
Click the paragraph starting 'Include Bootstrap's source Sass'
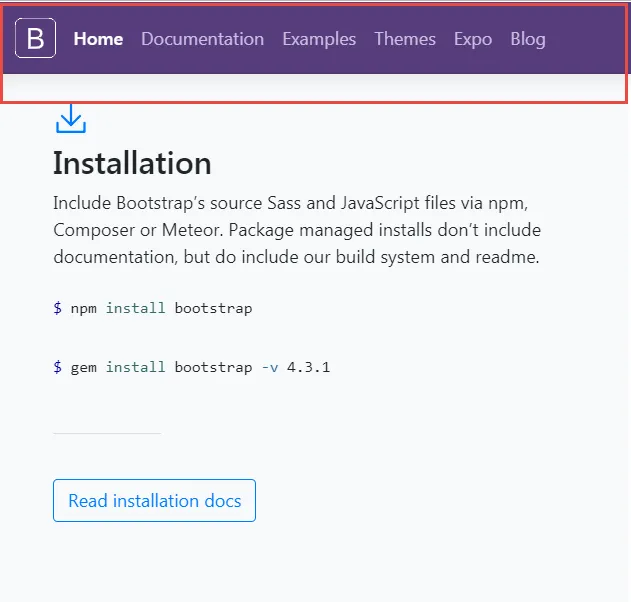(297, 230)
